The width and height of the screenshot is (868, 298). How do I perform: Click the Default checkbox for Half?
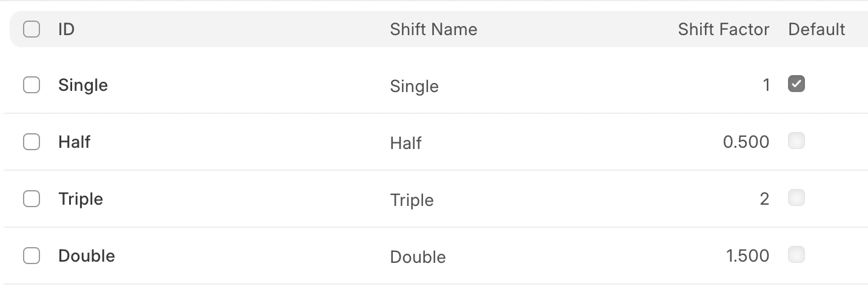pyautogui.click(x=796, y=141)
